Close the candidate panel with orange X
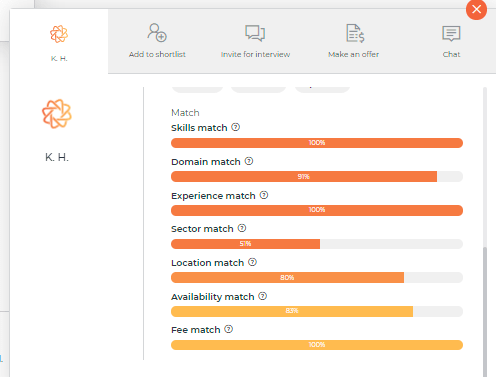Screen dimensions: 496x377 [476, 9]
